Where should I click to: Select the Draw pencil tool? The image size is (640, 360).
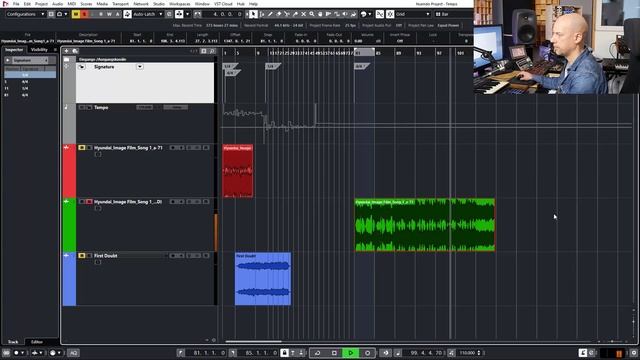(x=270, y=14)
